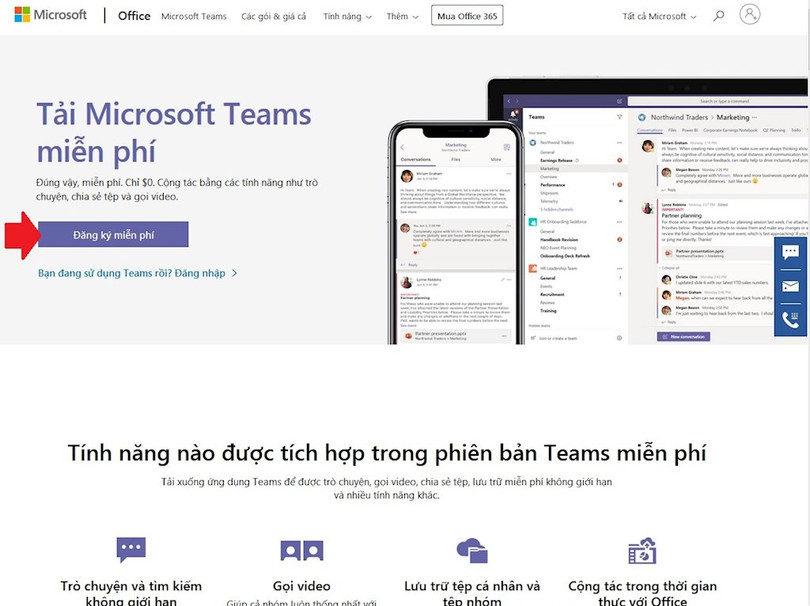Select the phone call icon in blue sidebar
Image resolution: width=810 pixels, height=606 pixels.
tap(789, 318)
